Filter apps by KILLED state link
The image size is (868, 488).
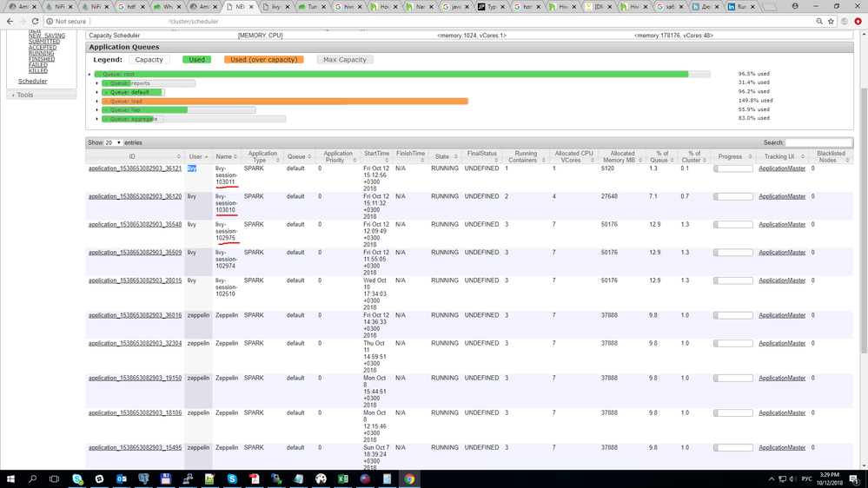38,71
